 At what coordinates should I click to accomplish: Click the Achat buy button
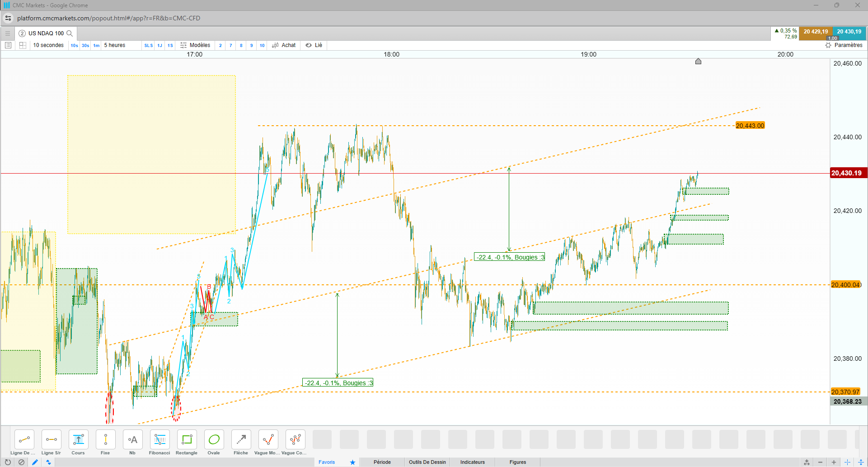[x=284, y=45]
